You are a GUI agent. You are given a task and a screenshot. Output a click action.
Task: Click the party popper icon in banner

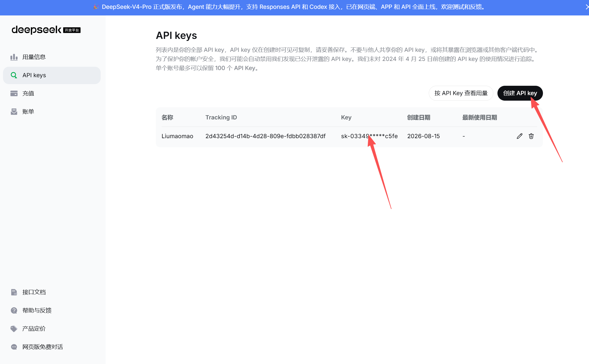pos(96,7)
